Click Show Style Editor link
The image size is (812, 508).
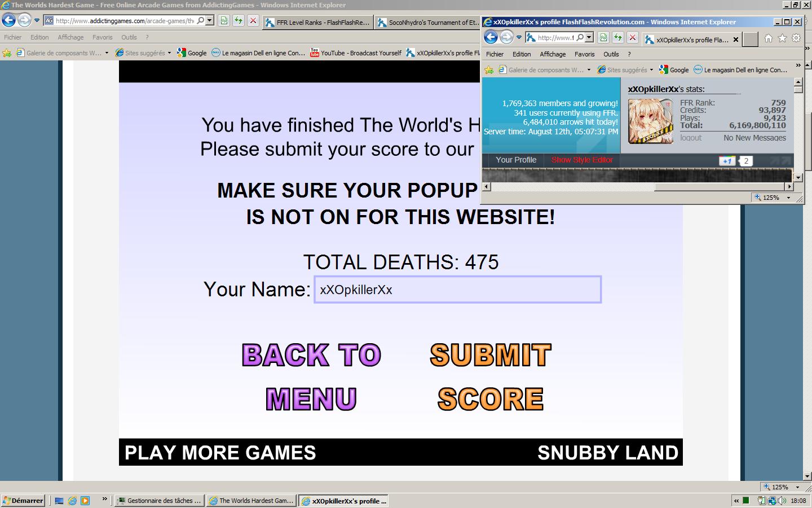coord(582,160)
